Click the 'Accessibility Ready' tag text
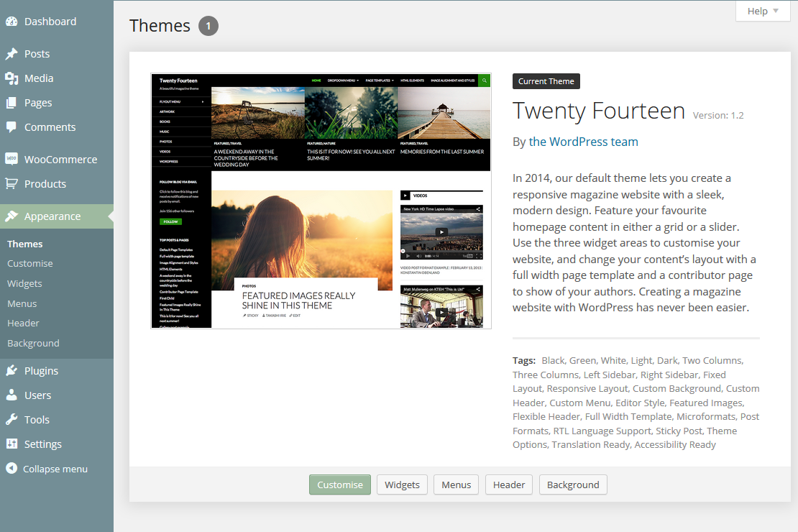 [675, 444]
